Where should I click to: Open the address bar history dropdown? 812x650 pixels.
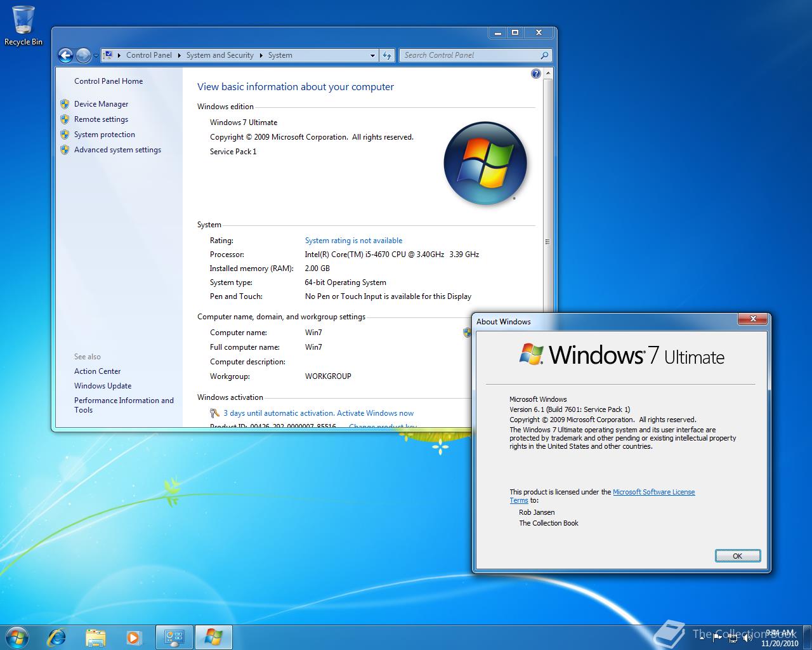372,55
